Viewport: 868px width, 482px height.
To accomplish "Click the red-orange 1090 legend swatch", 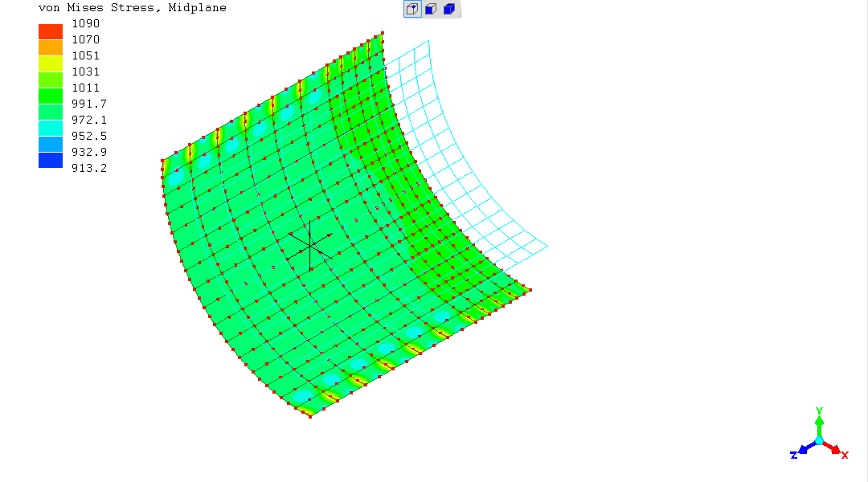I will [x=51, y=31].
